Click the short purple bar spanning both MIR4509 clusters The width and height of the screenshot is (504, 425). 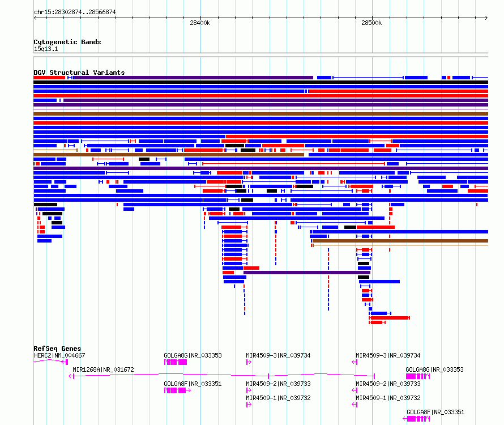tap(307, 273)
